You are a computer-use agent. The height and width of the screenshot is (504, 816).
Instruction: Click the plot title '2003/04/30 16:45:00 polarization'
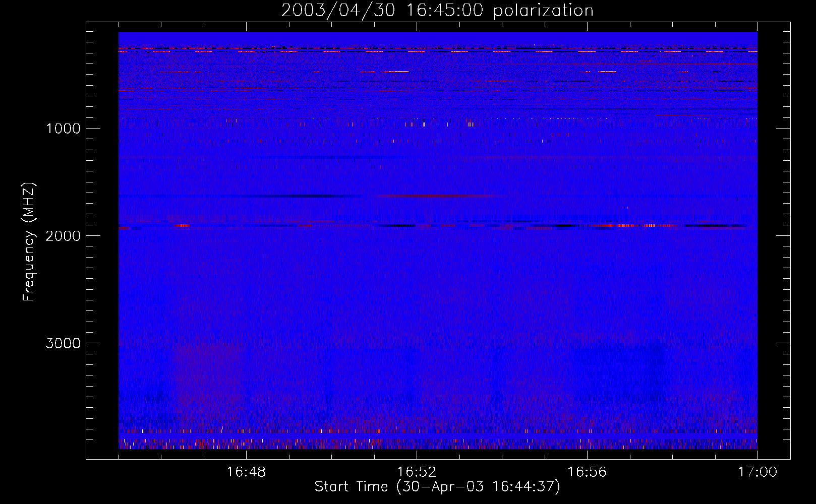(x=437, y=11)
